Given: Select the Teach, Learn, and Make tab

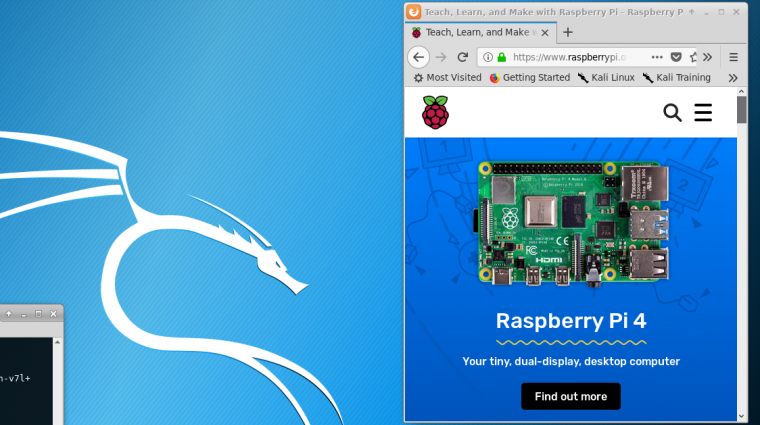Looking at the screenshot, I should pos(480,32).
